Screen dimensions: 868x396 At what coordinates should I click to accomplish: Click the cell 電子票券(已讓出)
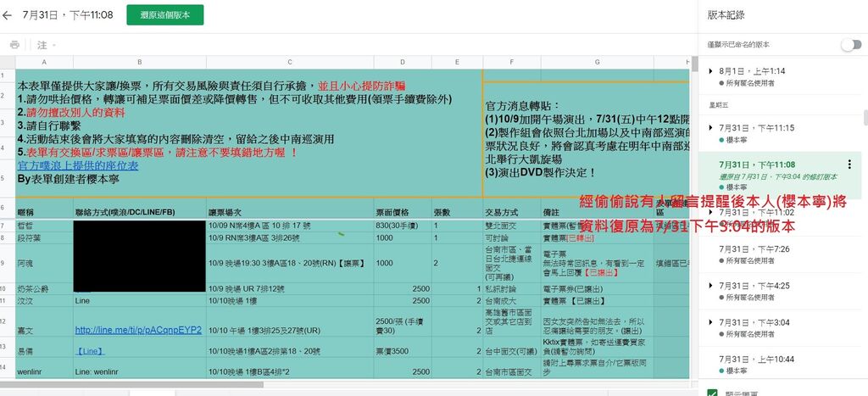pyautogui.click(x=598, y=289)
